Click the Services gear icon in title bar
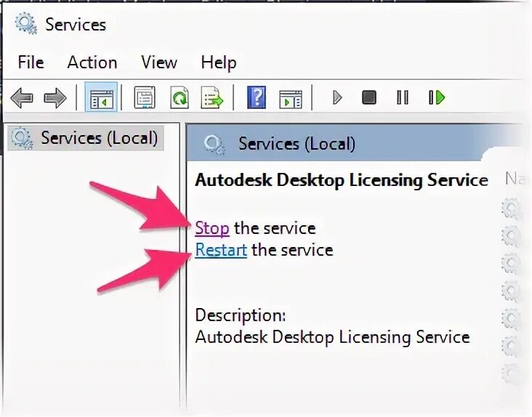Image resolution: width=532 pixels, height=417 pixels. click(x=25, y=23)
